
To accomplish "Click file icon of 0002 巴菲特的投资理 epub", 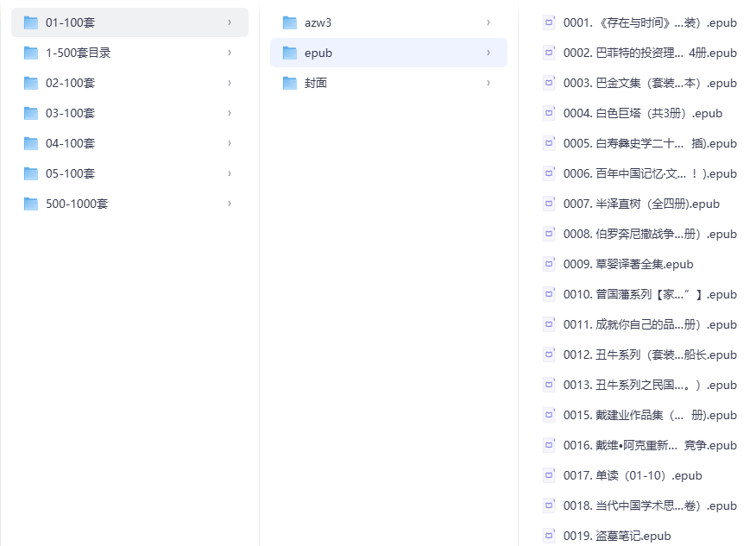I will [x=549, y=53].
